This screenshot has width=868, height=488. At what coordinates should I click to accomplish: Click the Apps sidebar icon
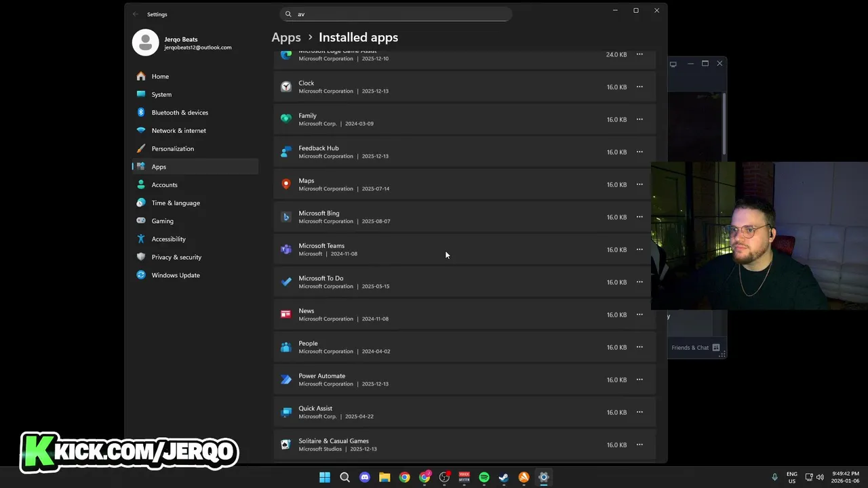(x=141, y=167)
